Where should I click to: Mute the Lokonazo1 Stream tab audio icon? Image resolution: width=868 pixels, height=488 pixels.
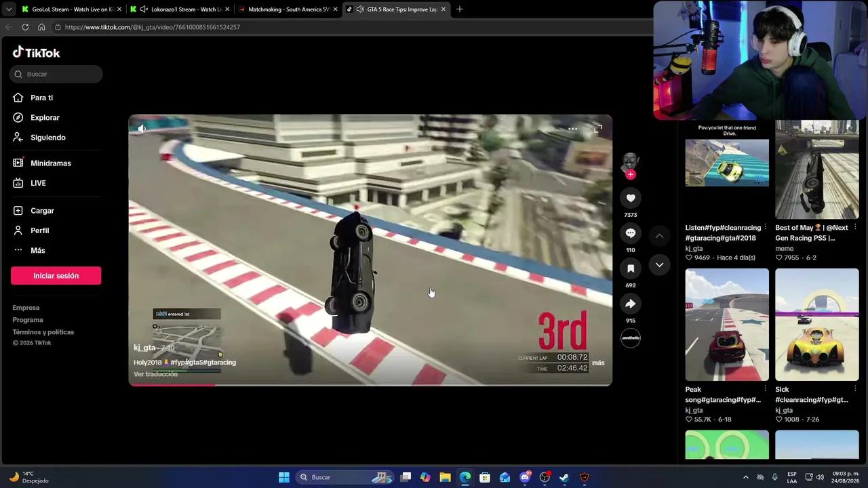point(144,9)
